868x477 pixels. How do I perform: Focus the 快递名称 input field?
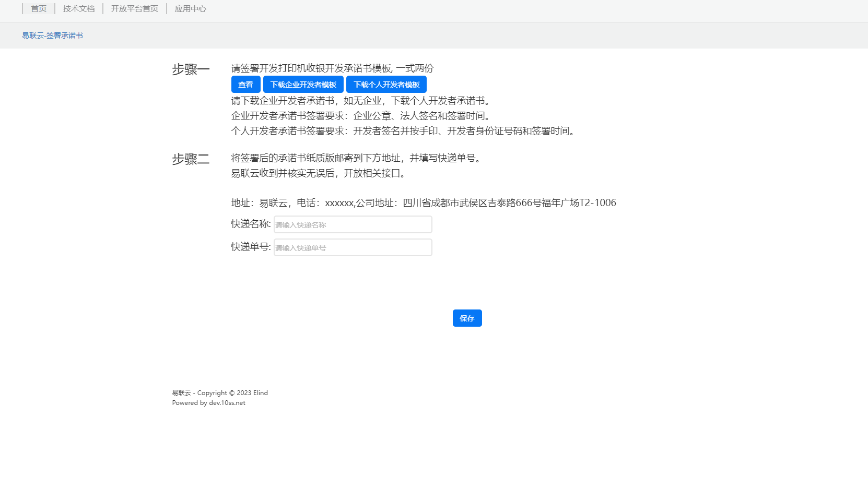pos(353,224)
